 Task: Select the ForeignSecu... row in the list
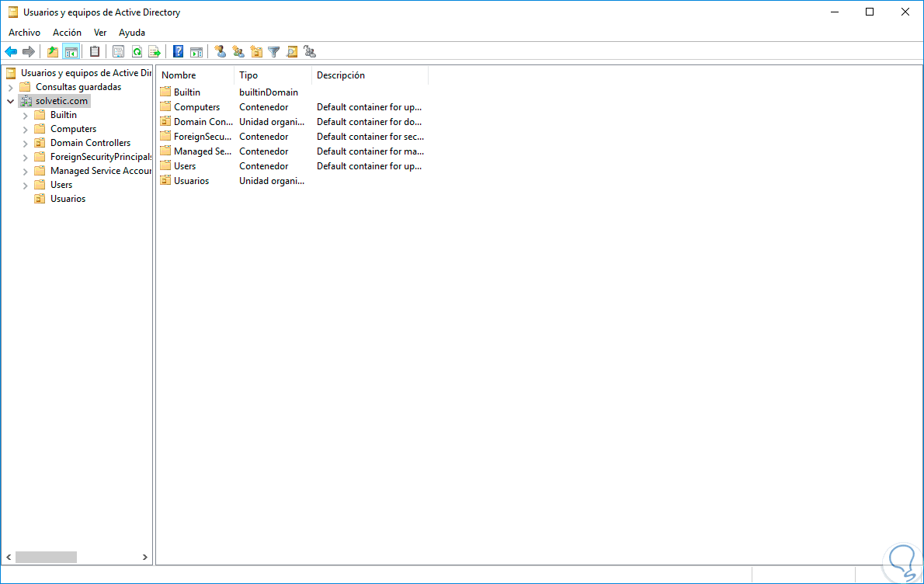(292, 136)
